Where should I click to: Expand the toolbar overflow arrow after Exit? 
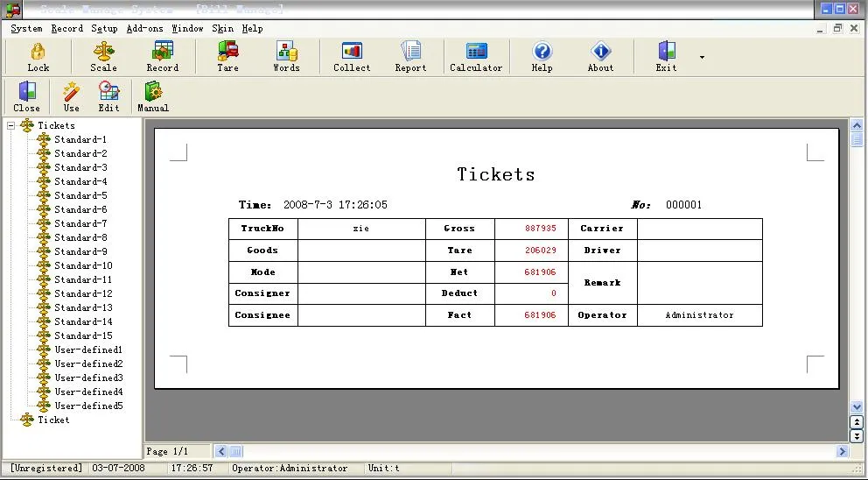coord(702,58)
